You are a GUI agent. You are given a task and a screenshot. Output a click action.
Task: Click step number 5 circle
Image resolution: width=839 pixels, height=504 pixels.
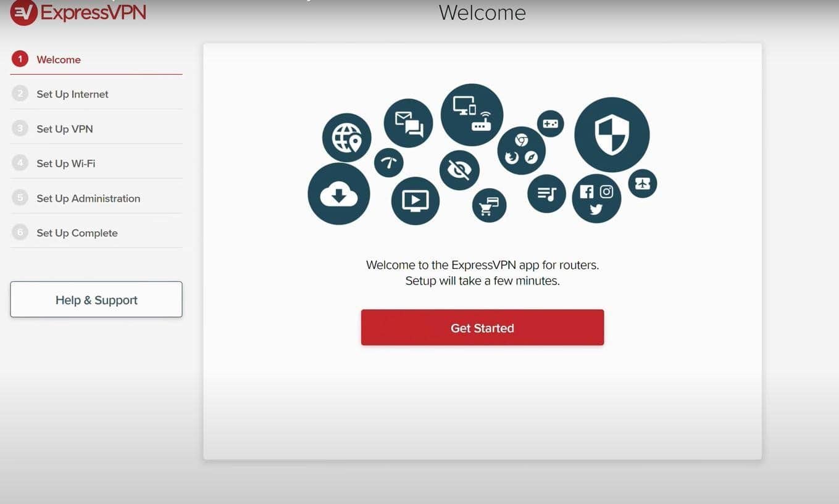pyautogui.click(x=20, y=197)
